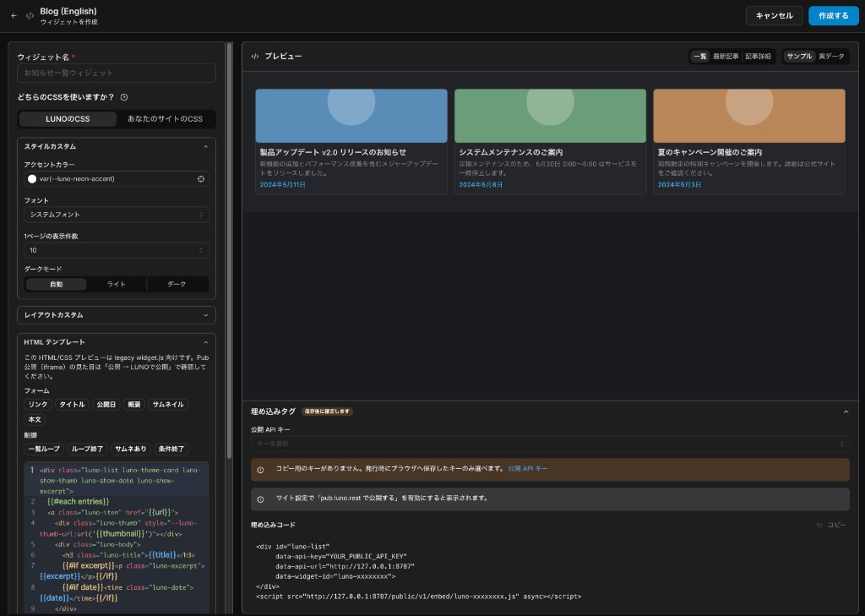Switch preview to 一覧 tab

coord(700,57)
